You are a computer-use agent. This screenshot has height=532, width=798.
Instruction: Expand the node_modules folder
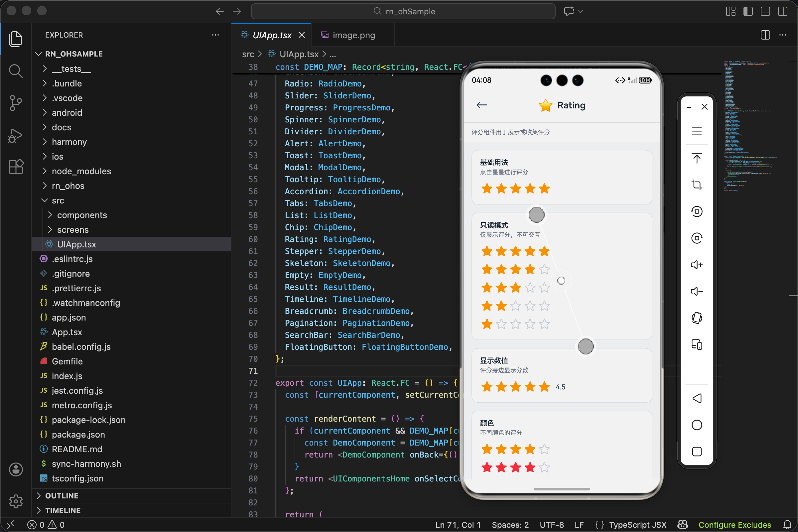point(81,171)
